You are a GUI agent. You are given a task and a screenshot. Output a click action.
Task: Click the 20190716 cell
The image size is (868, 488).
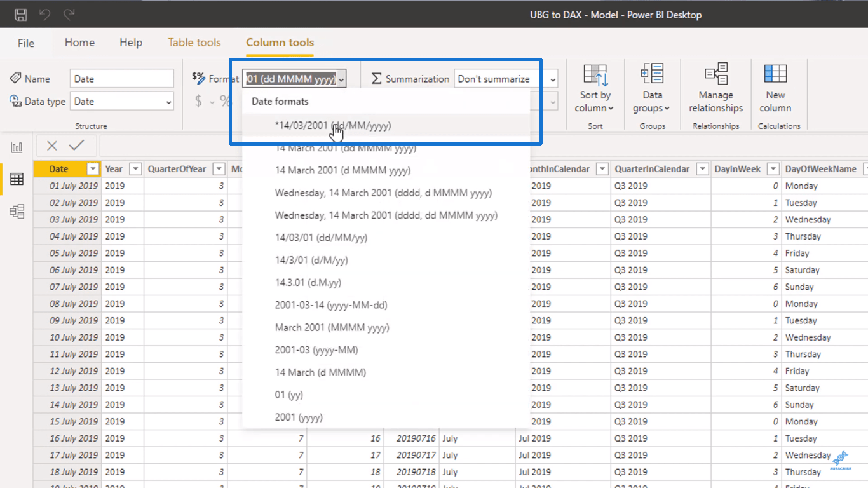(411, 438)
